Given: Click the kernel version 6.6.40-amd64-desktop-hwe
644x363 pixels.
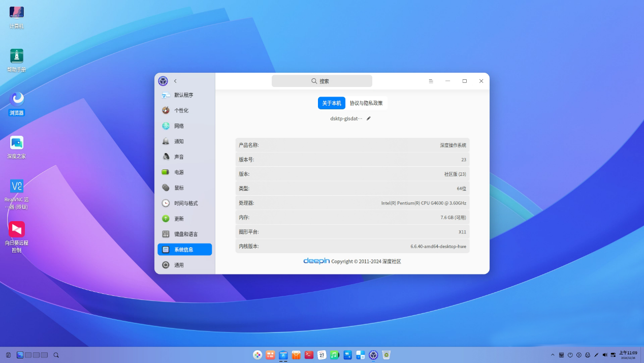Looking at the screenshot, I should pos(438,247).
